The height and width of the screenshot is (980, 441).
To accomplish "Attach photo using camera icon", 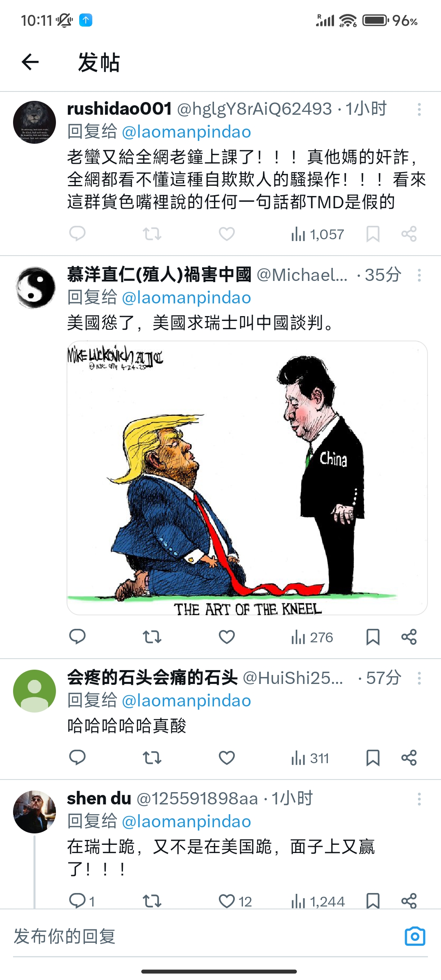I will (415, 936).
